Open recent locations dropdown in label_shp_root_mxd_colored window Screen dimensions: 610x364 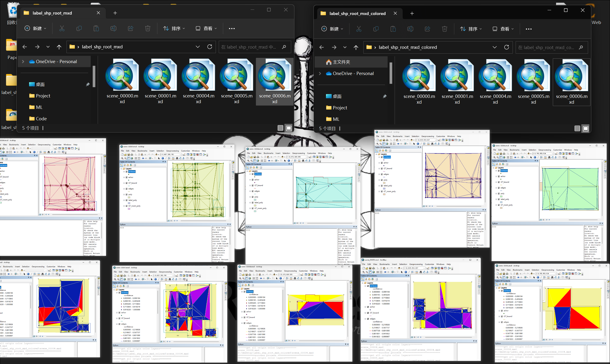(345, 47)
